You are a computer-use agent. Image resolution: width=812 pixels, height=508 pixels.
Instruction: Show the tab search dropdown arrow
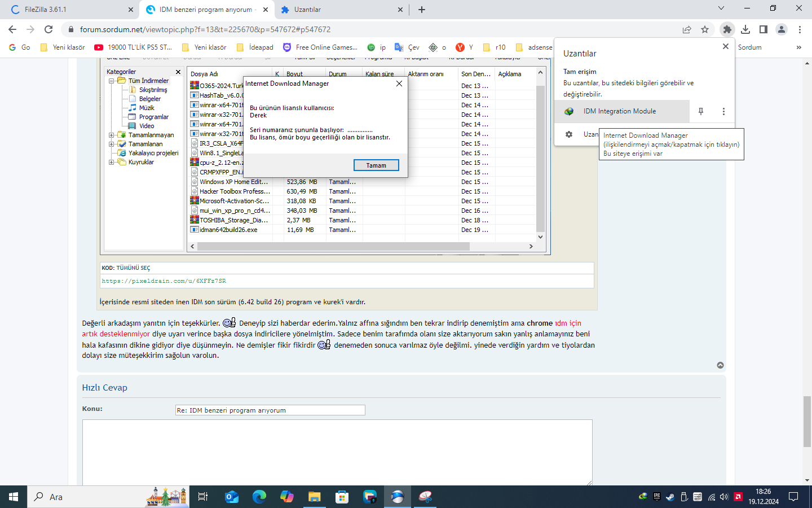tap(721, 8)
